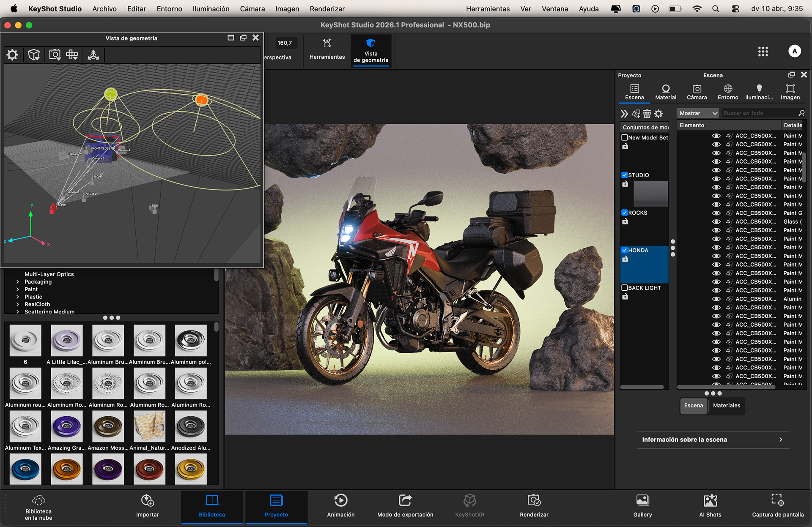Open the Gallery
812x527 pixels.
[x=642, y=505]
